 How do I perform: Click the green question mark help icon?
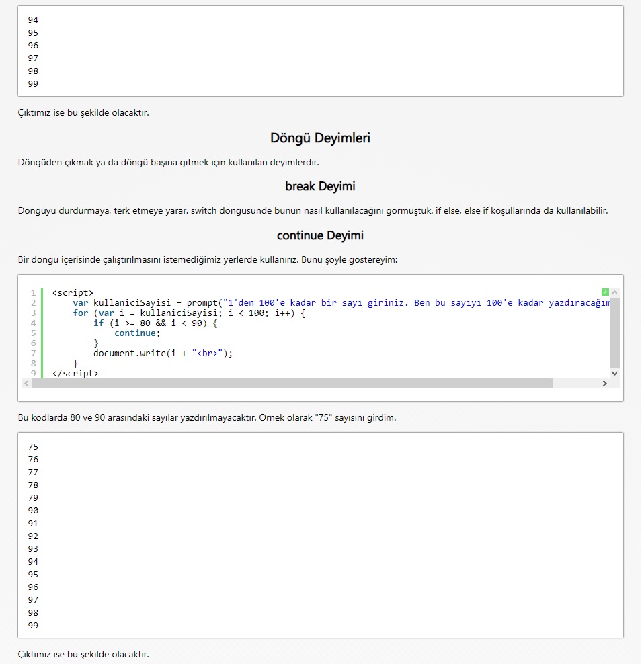[604, 292]
